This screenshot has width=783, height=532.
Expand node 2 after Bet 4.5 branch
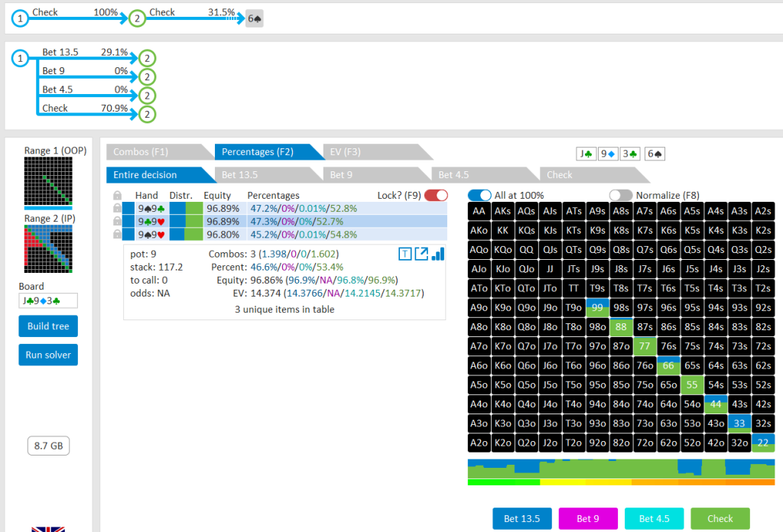[x=148, y=96]
